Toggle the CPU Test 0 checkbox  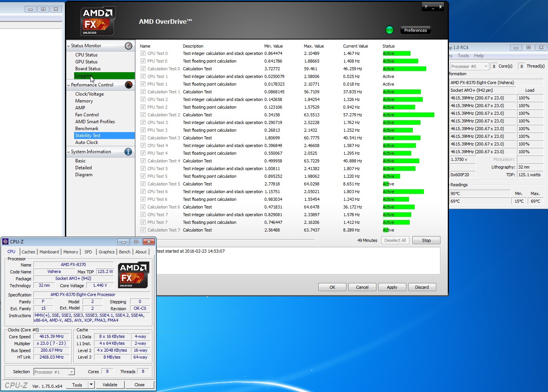(x=143, y=53)
